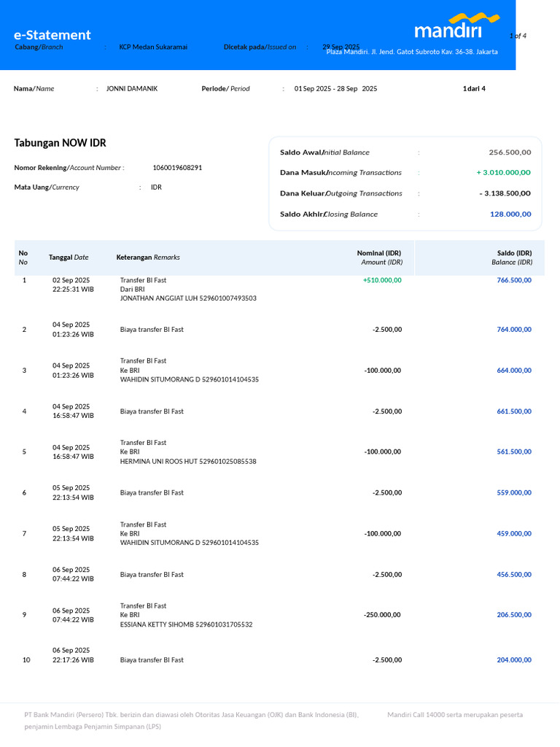
Task: Click Mandiri Call 14000 footer text
Action: [x=455, y=715]
